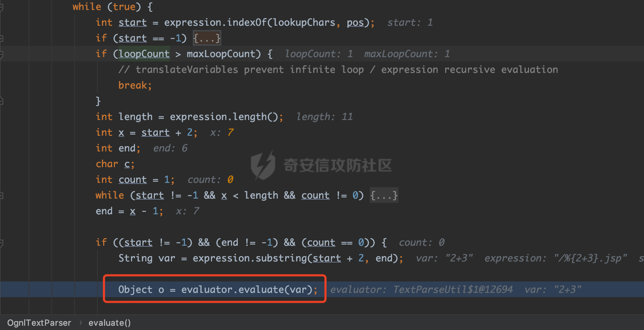Image resolution: width=644 pixels, height=330 pixels.
Task: Collapse the while (true) block fold marker
Action: click(1, 7)
